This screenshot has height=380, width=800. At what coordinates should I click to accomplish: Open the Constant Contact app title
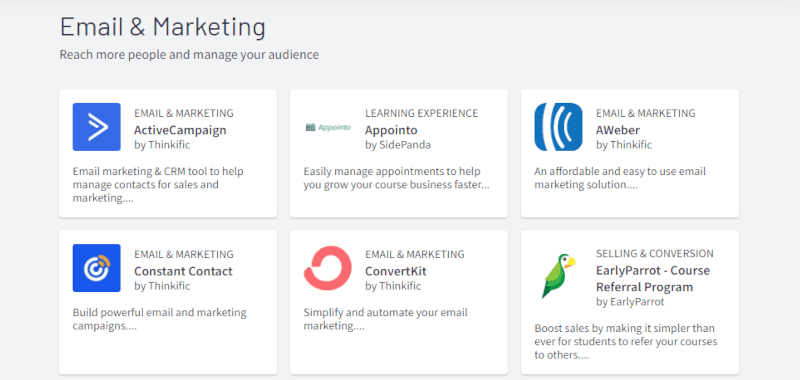tap(183, 271)
